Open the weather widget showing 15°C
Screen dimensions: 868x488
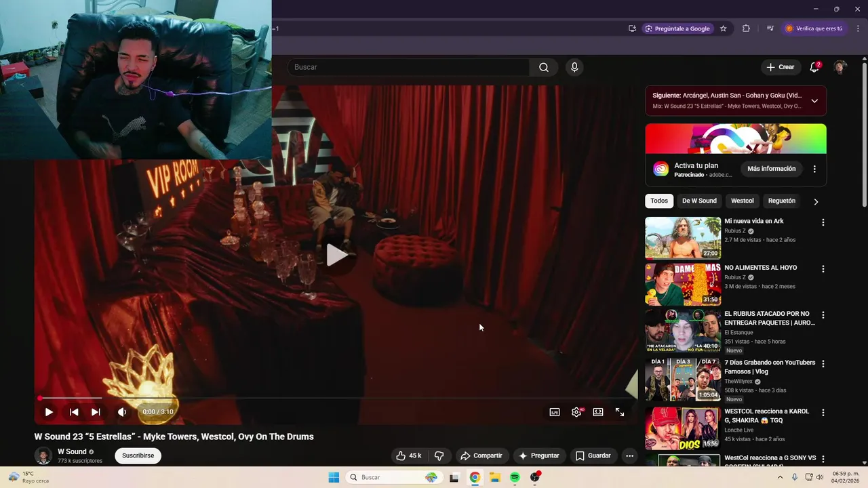28,477
